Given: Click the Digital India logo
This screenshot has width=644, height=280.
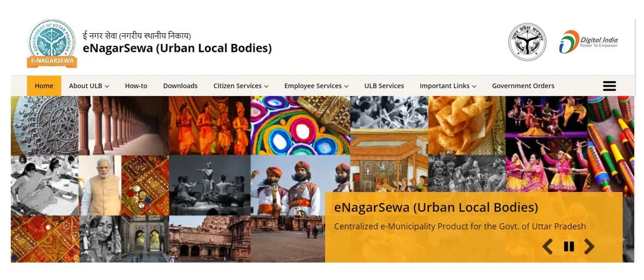Looking at the screenshot, I should (x=589, y=42).
